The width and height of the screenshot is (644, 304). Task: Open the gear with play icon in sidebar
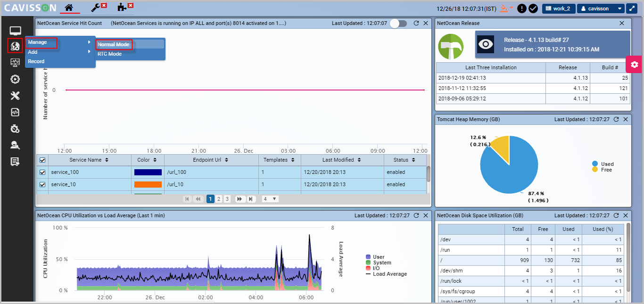15,79
